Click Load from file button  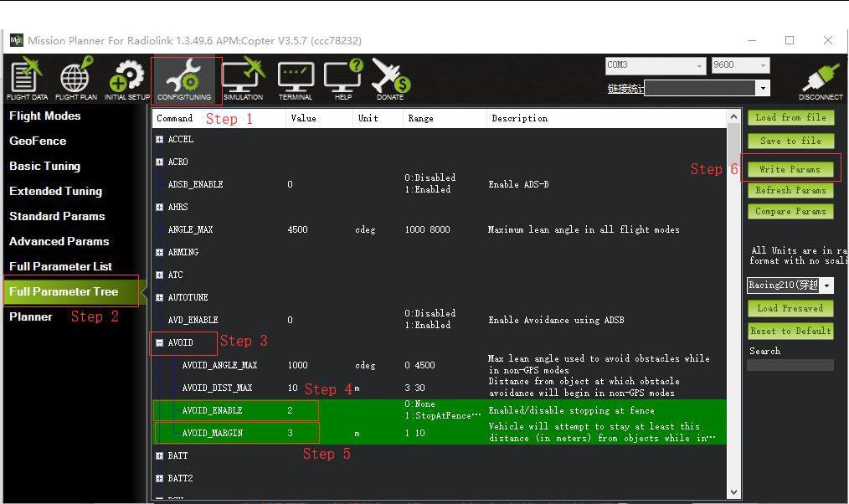point(790,117)
